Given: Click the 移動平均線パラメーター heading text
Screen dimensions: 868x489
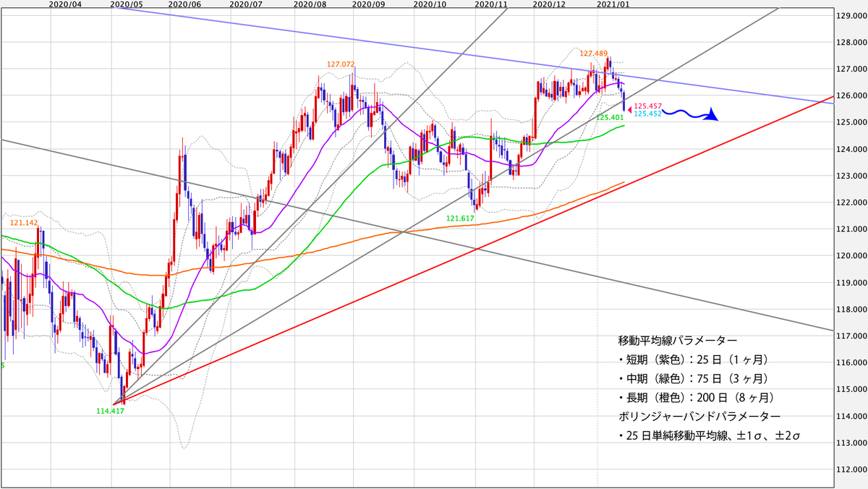Looking at the screenshot, I should coord(679,340).
